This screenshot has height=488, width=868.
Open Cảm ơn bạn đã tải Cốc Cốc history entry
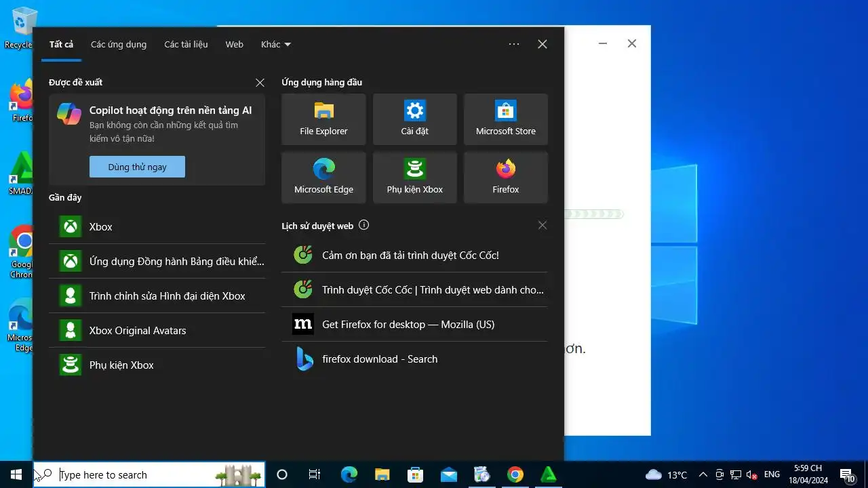[414, 255]
